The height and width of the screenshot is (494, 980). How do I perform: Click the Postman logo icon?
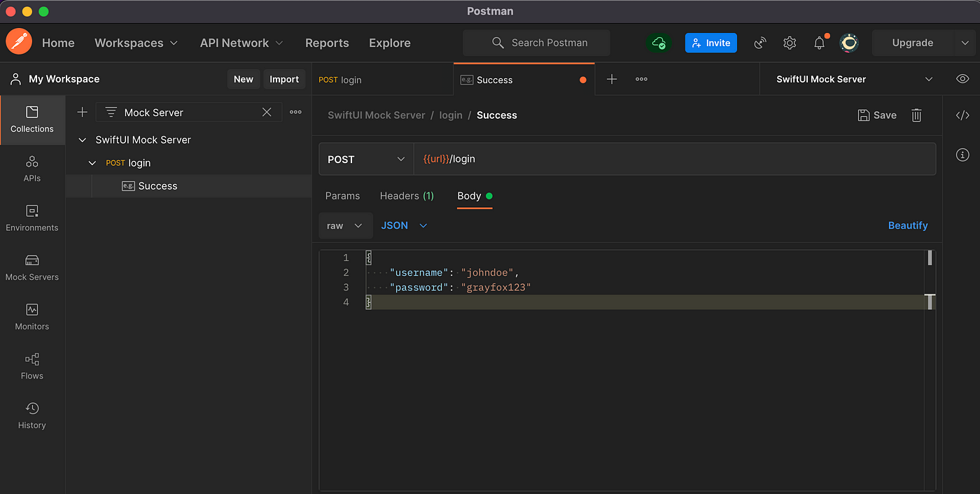(x=19, y=42)
